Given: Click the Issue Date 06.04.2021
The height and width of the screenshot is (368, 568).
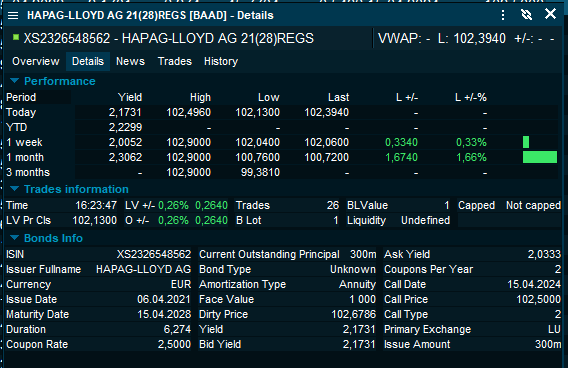Looking at the screenshot, I should pyautogui.click(x=164, y=299).
